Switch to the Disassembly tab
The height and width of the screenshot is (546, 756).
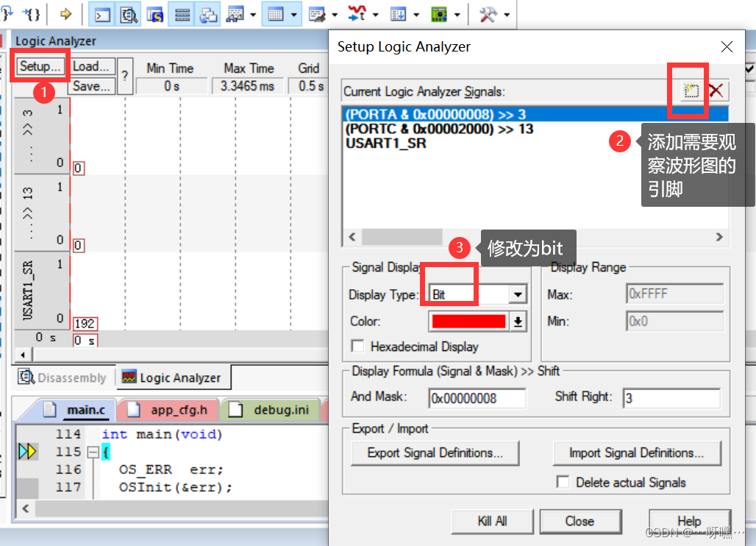[63, 377]
